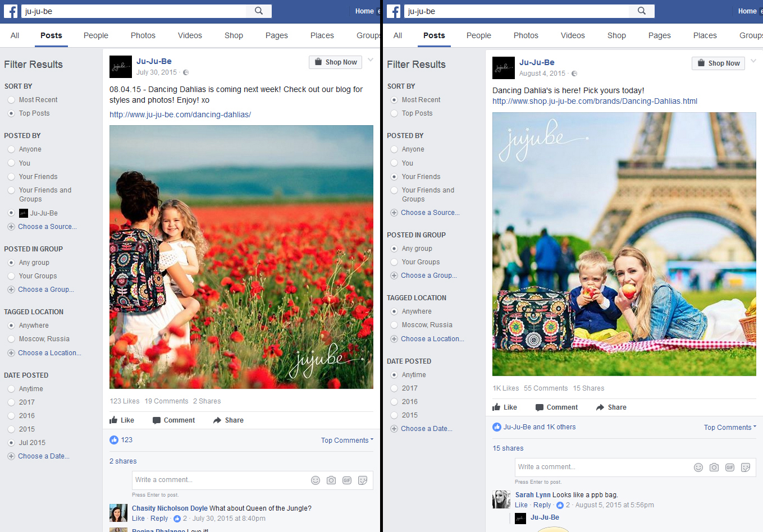This screenshot has height=532, width=763.
Task: Open Choose a Date in left window
Action: (43, 456)
